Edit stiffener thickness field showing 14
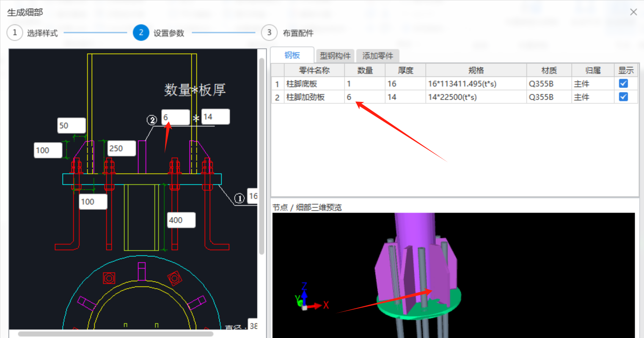The width and height of the screenshot is (644, 338). click(x=216, y=117)
